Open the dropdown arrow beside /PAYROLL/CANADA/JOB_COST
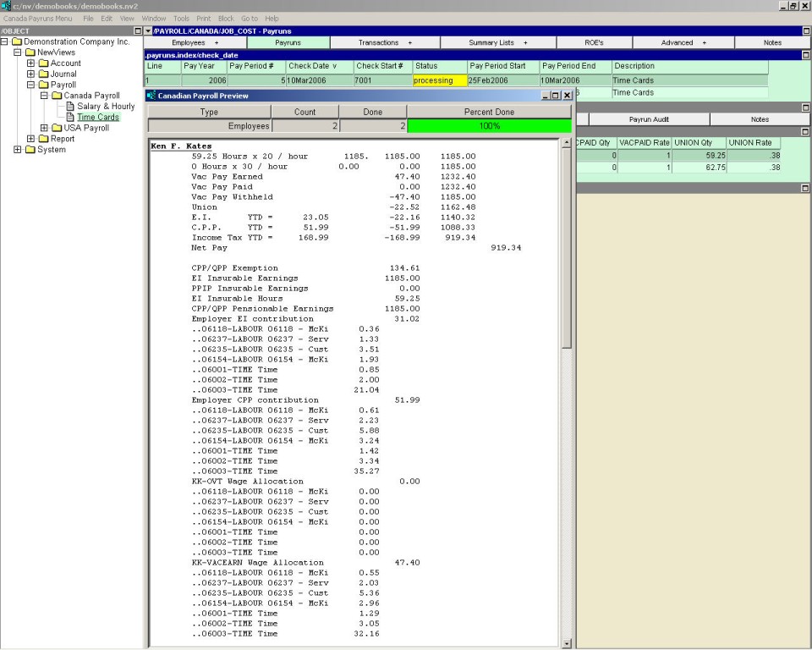 pos(148,31)
